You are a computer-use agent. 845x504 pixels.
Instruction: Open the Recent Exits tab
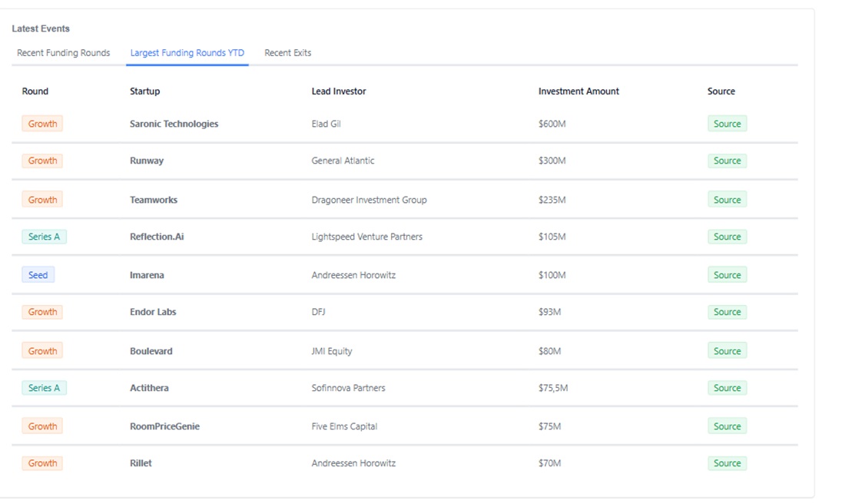coord(288,53)
